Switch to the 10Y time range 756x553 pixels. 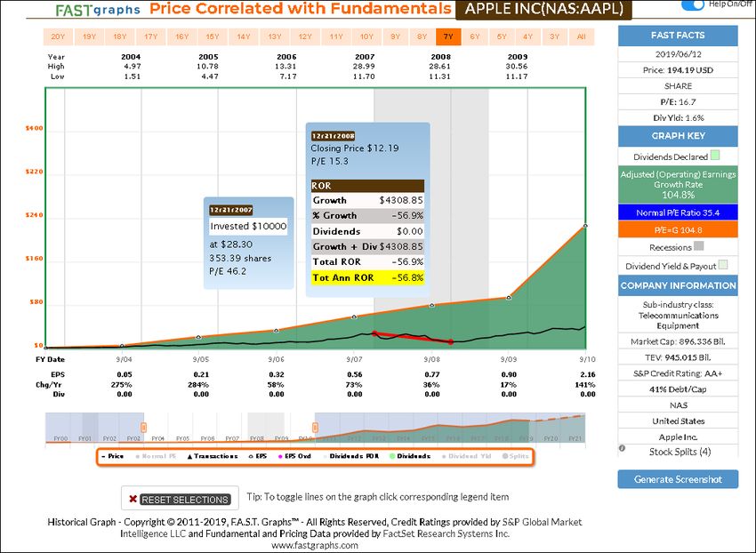click(x=367, y=36)
